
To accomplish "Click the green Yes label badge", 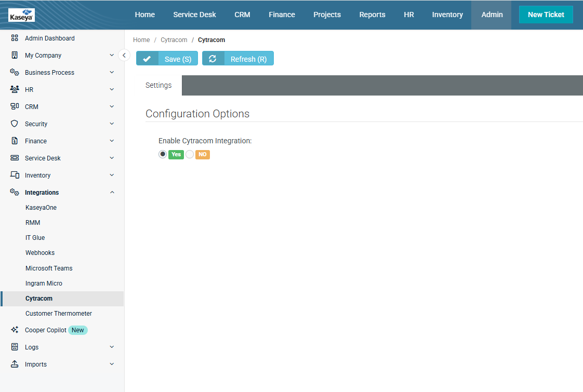I will point(176,154).
